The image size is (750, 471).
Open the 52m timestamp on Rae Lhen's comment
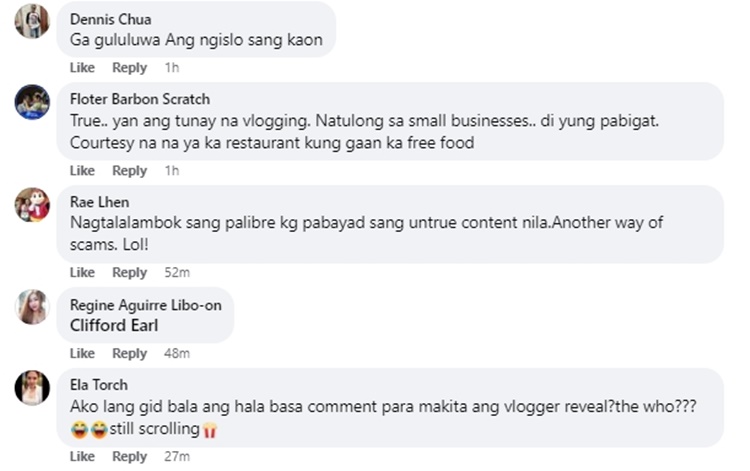tap(177, 273)
